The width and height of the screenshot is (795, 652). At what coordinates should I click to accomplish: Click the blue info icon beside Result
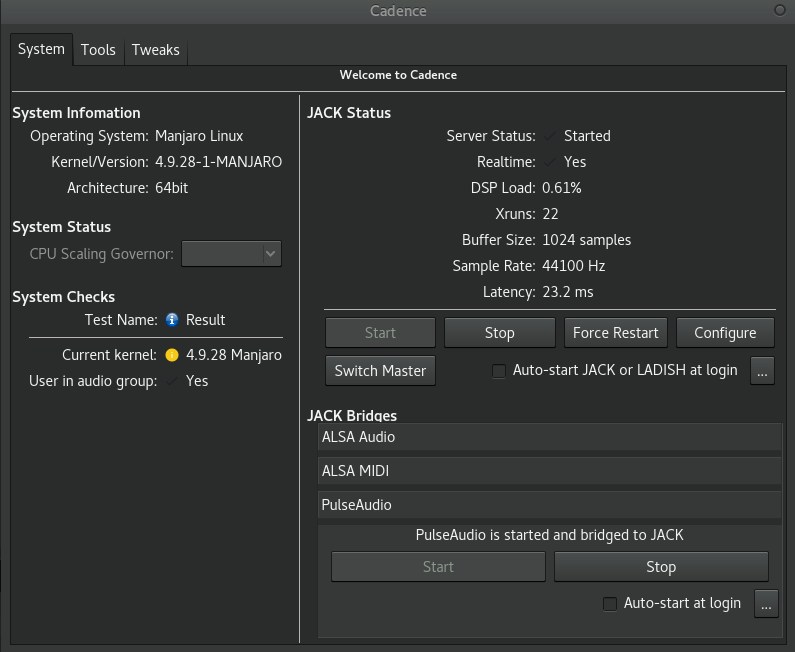point(172,320)
